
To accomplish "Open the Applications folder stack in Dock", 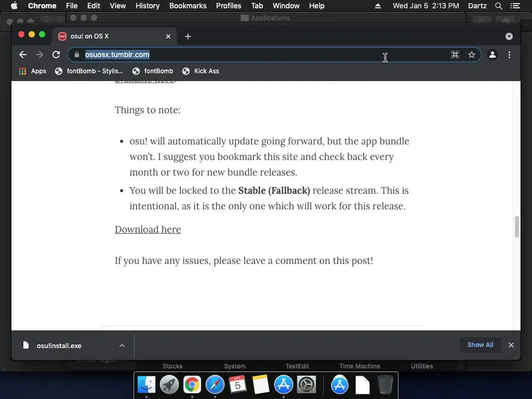I will (x=340, y=385).
